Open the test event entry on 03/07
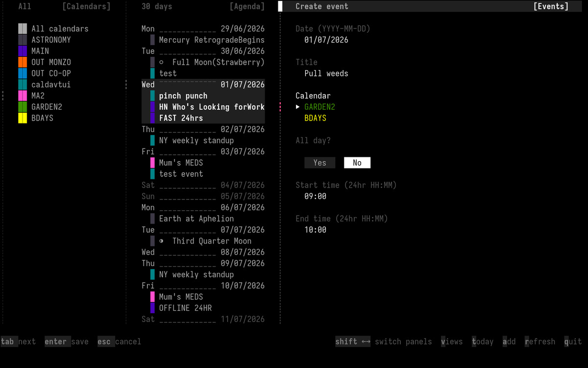588x368 pixels. click(x=181, y=174)
